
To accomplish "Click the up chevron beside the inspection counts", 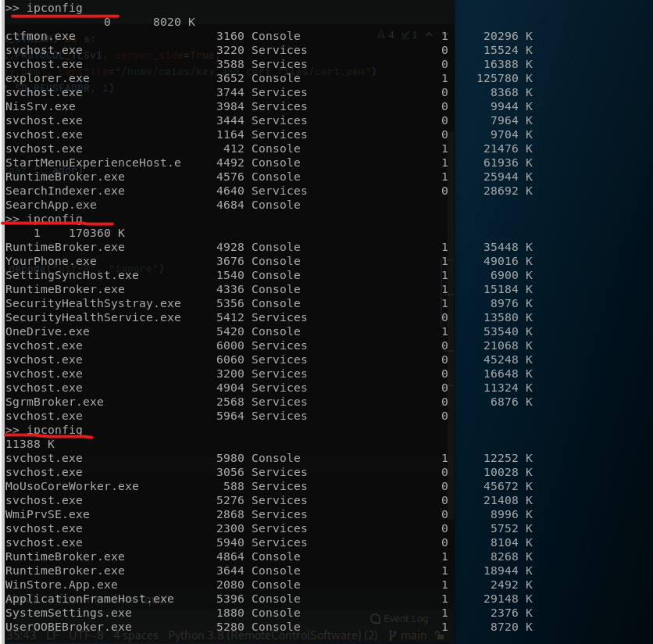I will (x=429, y=35).
